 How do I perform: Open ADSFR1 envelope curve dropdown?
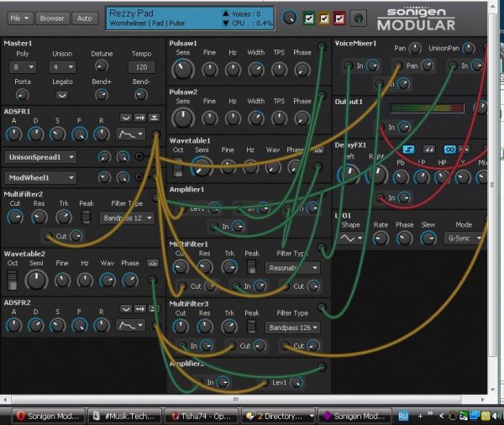[x=130, y=134]
